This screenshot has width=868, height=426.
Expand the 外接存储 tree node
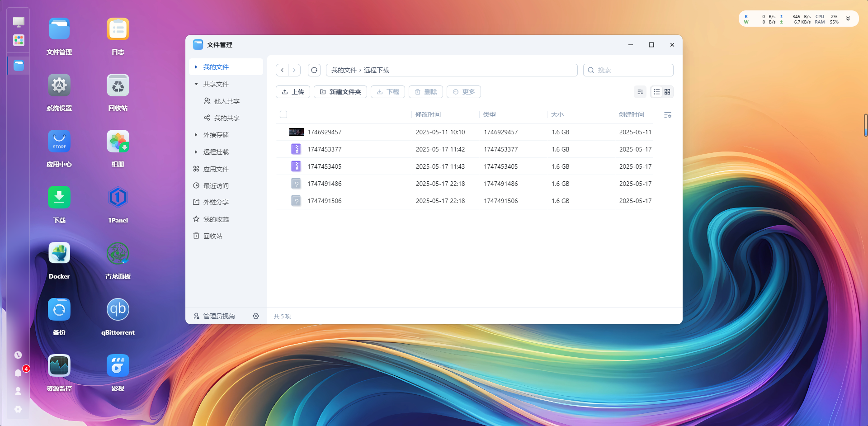click(196, 135)
